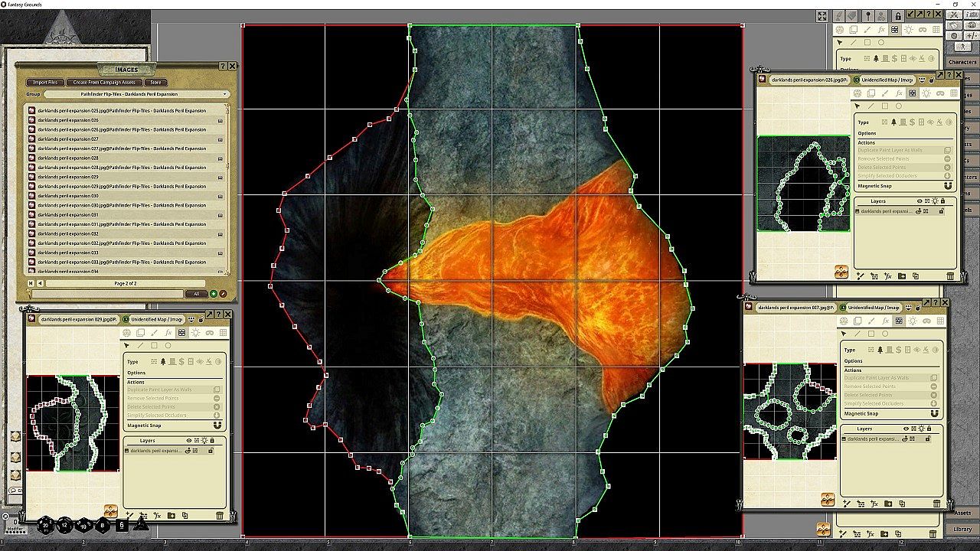
Task: Click Duplicate Paint Layer As Walls in 026 window
Action: (x=904, y=151)
